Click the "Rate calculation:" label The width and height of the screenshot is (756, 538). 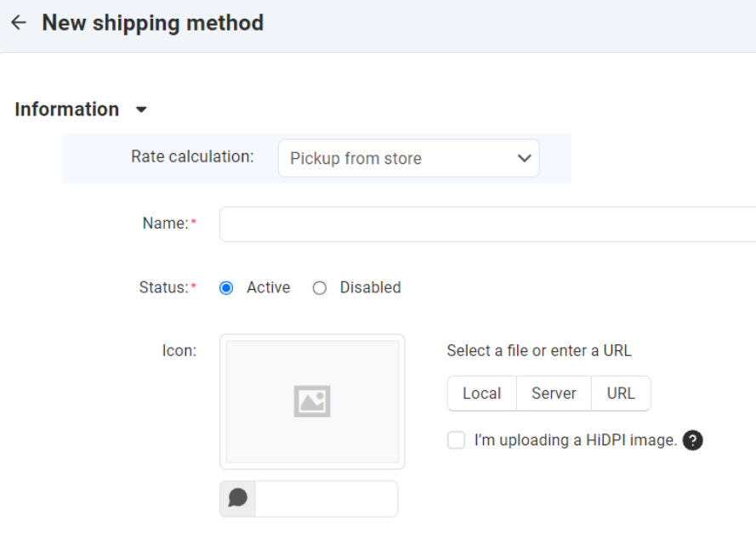pyautogui.click(x=192, y=156)
